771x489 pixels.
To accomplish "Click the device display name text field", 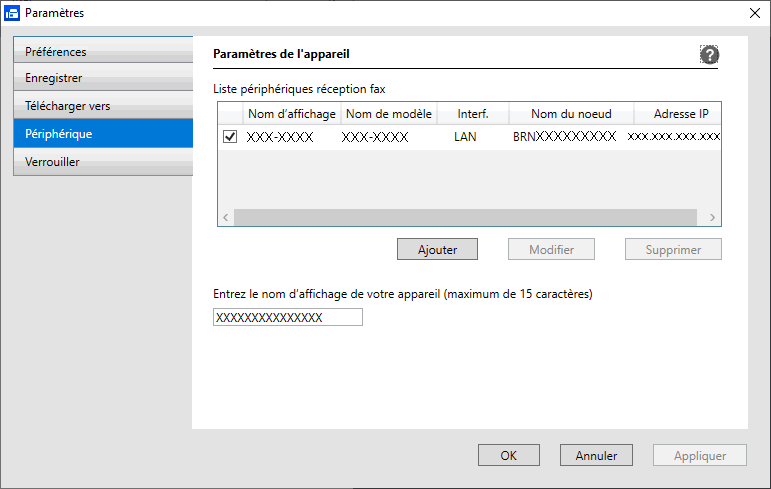I will pos(288,317).
